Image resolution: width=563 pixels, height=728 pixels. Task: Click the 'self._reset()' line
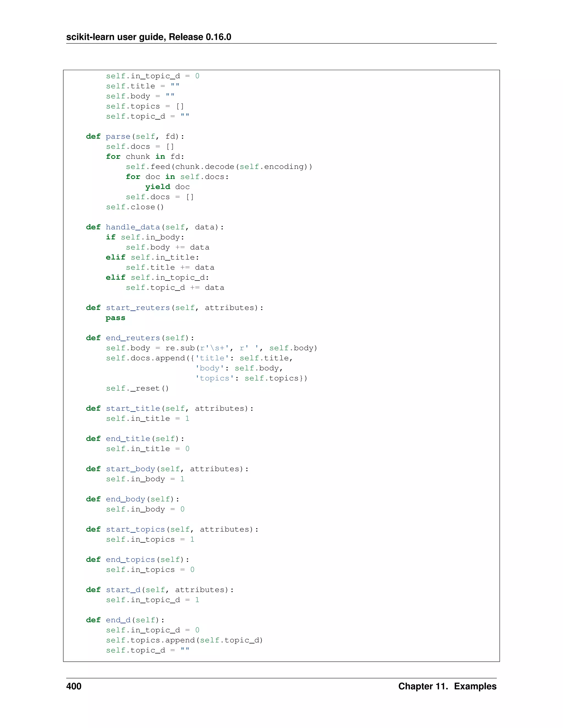pyautogui.click(x=137, y=388)
